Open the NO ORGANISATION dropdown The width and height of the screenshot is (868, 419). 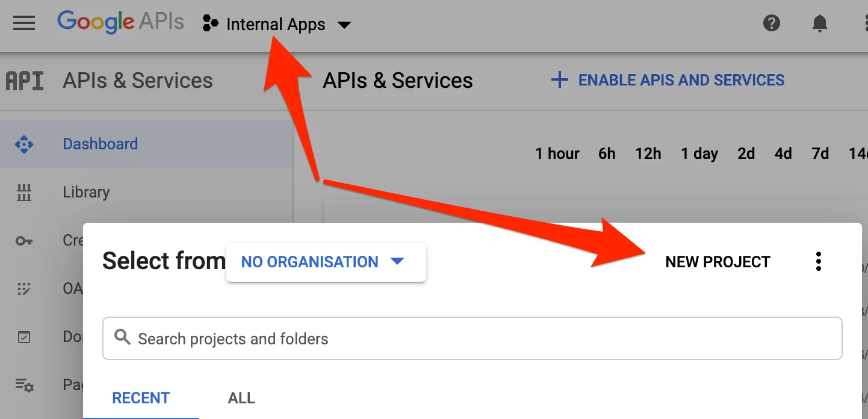point(310,262)
